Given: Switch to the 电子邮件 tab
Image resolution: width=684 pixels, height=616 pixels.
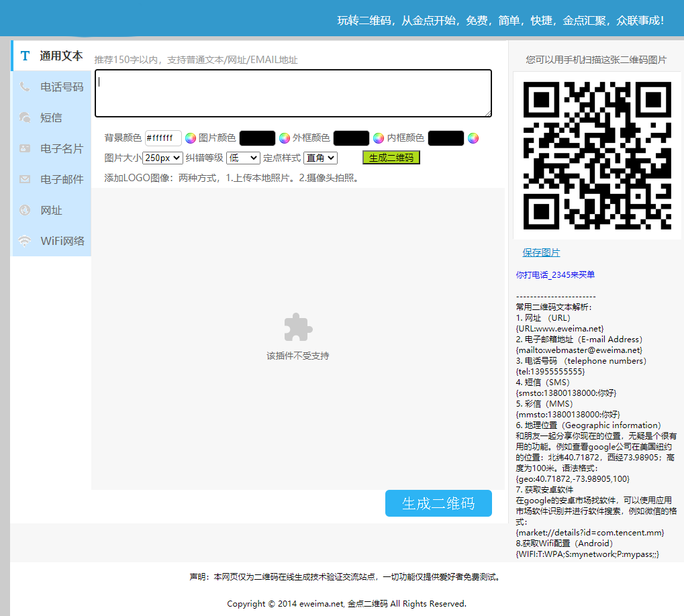Looking at the screenshot, I should click(x=52, y=179).
